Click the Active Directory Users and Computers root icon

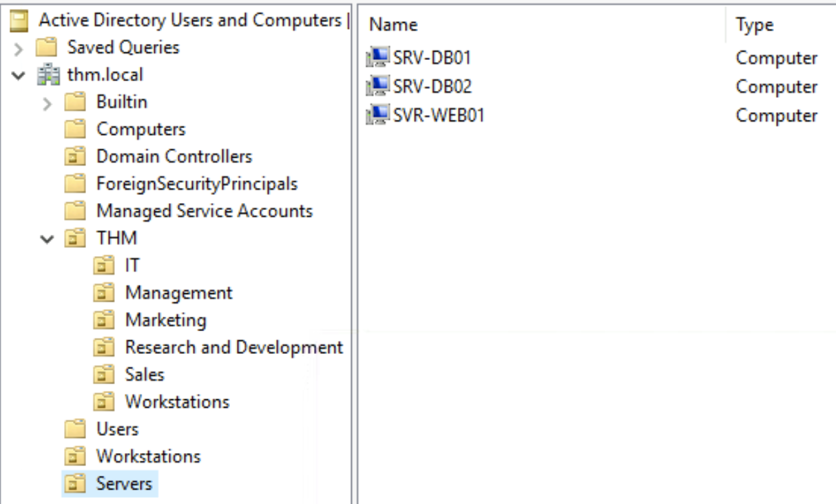(x=21, y=21)
